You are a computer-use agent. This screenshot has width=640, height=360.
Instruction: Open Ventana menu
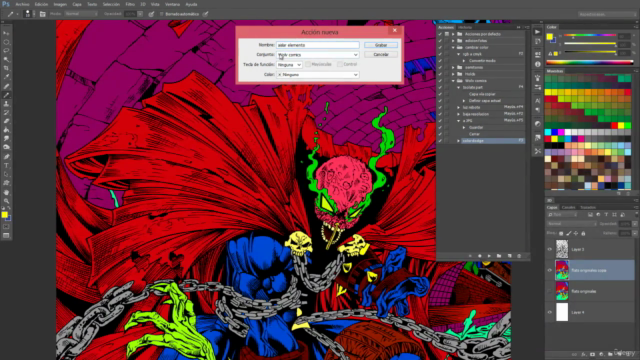[x=172, y=4]
